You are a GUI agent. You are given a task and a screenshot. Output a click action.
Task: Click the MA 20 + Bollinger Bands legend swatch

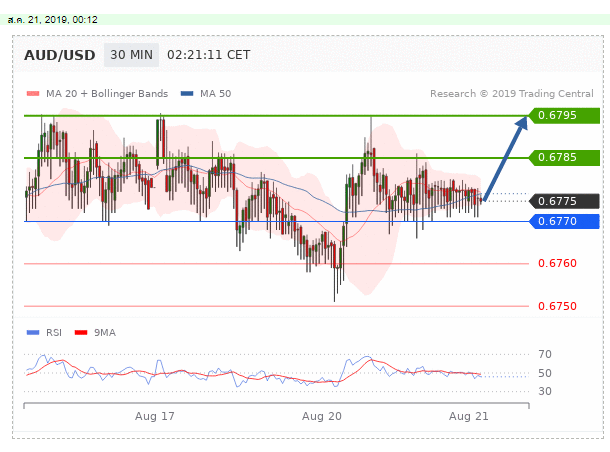[33, 93]
